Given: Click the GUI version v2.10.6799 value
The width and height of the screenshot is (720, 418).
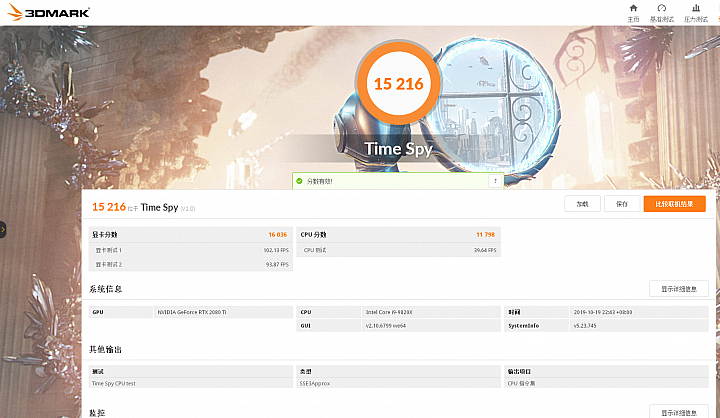Looking at the screenshot, I should (x=386, y=326).
